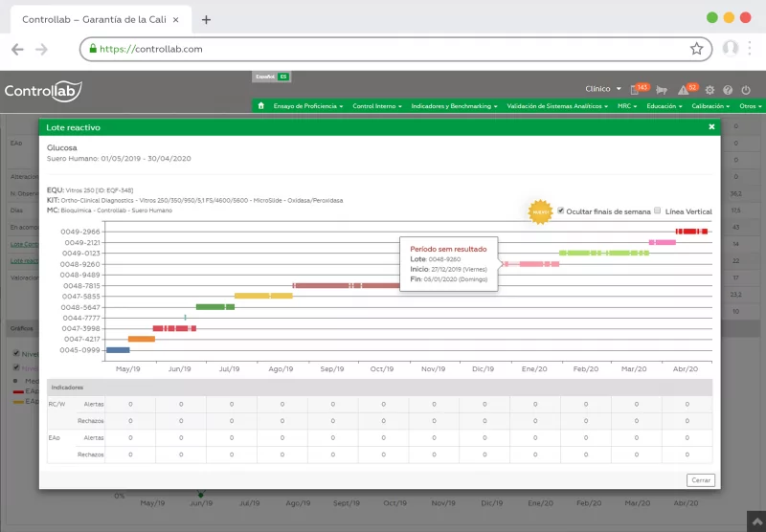
Task: Open the clipboard notifications icon with 143 badge
Action: coord(635,89)
